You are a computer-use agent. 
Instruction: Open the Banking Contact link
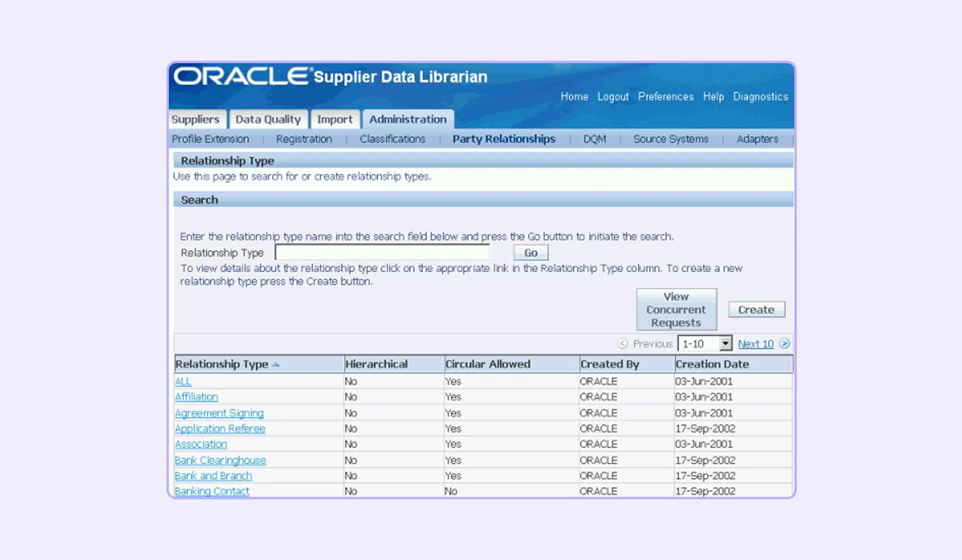pyautogui.click(x=212, y=491)
